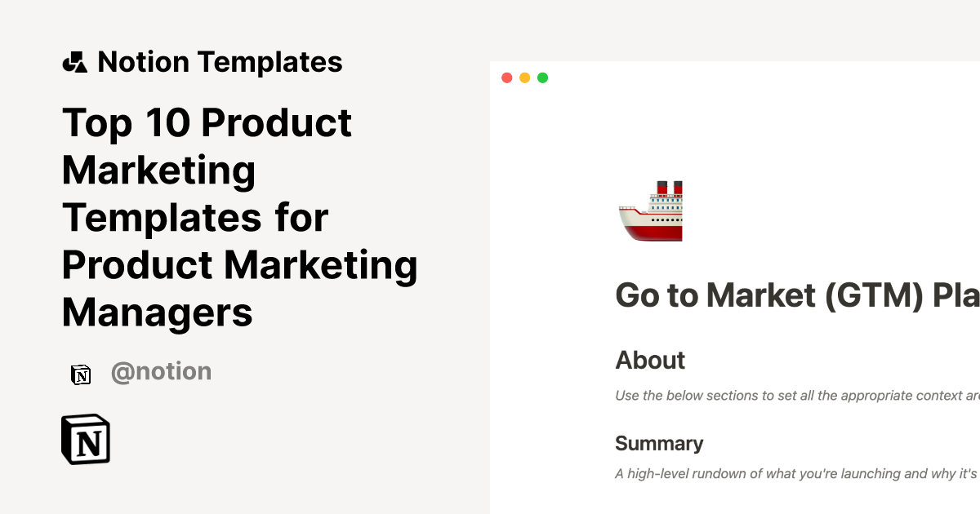Click the "Templates for" headline line
The height and width of the screenshot is (514, 980).
click(x=195, y=218)
